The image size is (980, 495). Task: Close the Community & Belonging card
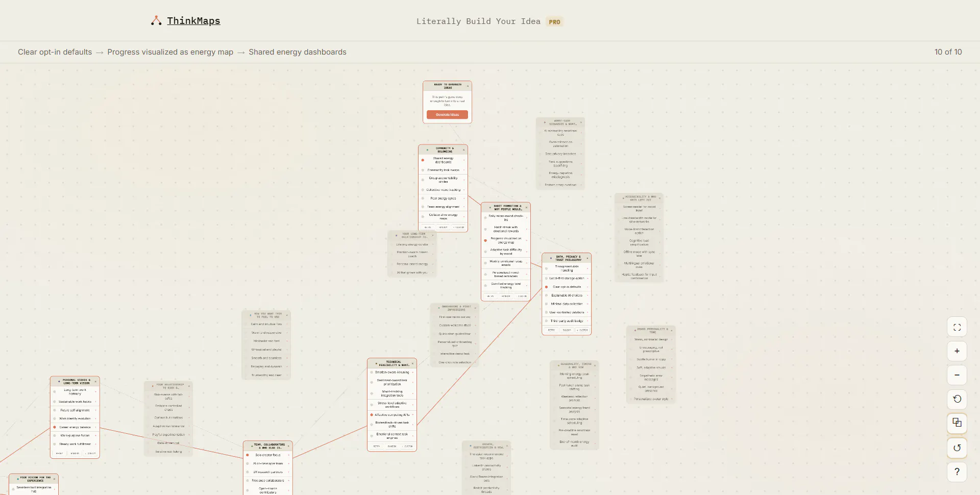(463, 150)
